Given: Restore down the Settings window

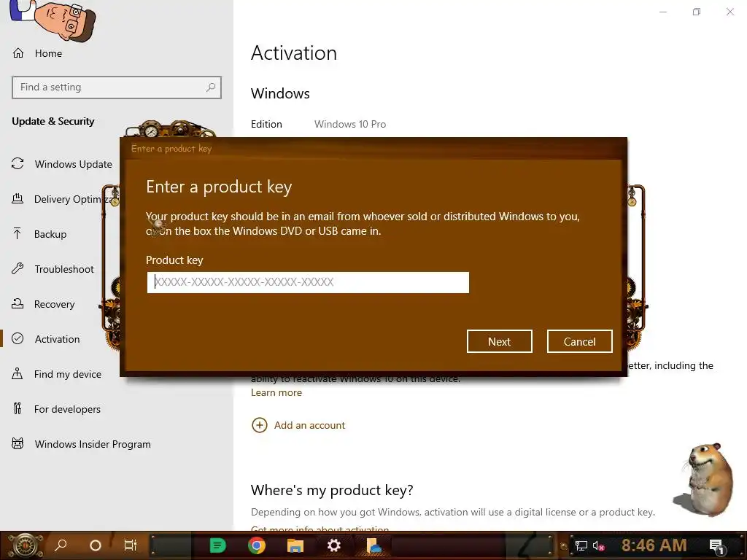Looking at the screenshot, I should point(697,12).
